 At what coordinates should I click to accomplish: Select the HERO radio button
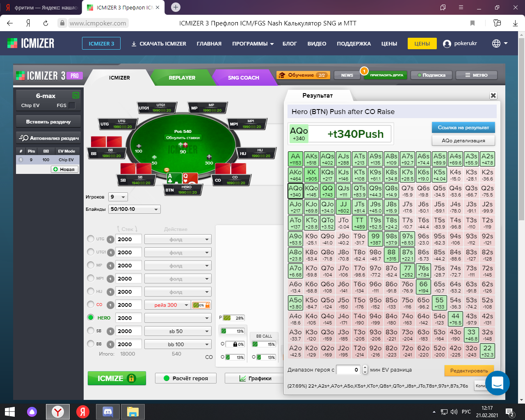coord(91,317)
